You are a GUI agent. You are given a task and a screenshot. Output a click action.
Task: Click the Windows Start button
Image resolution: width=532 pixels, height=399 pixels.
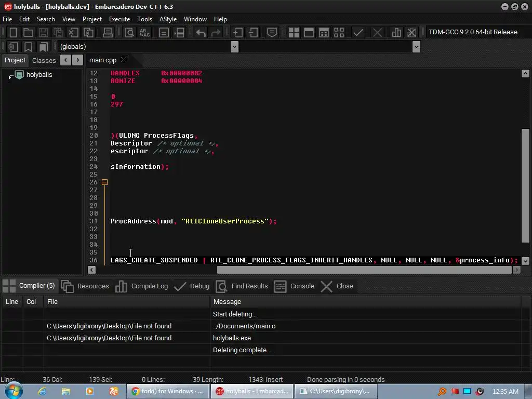coord(14,391)
